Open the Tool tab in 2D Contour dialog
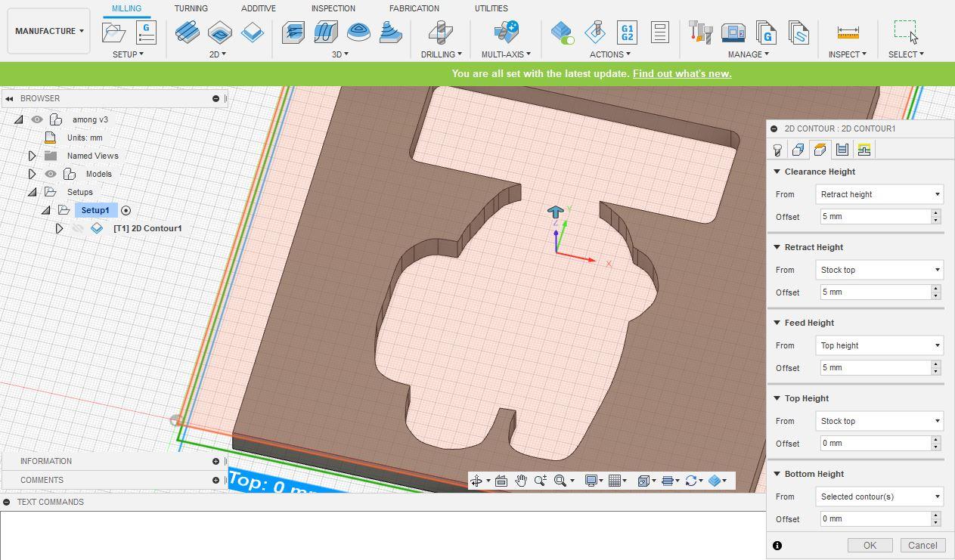Image resolution: width=955 pixels, height=560 pixels. [777, 150]
